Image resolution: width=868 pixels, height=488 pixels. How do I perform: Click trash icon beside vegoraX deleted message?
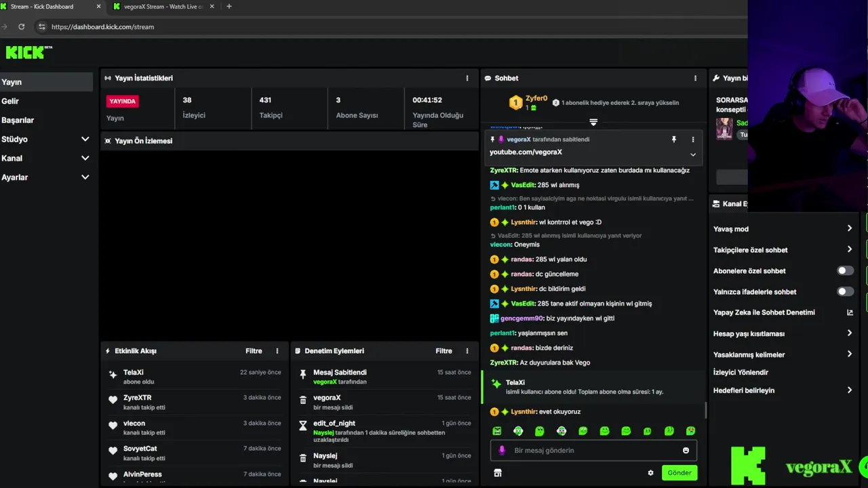pos(303,400)
